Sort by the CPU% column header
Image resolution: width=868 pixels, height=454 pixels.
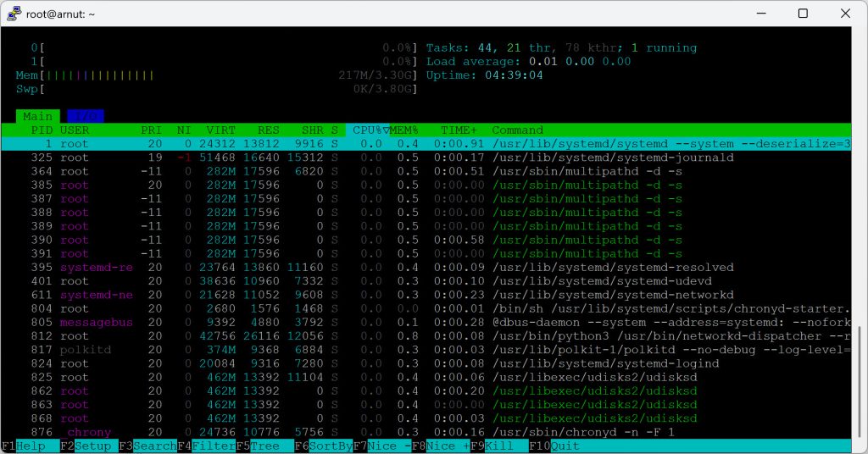pyautogui.click(x=366, y=130)
